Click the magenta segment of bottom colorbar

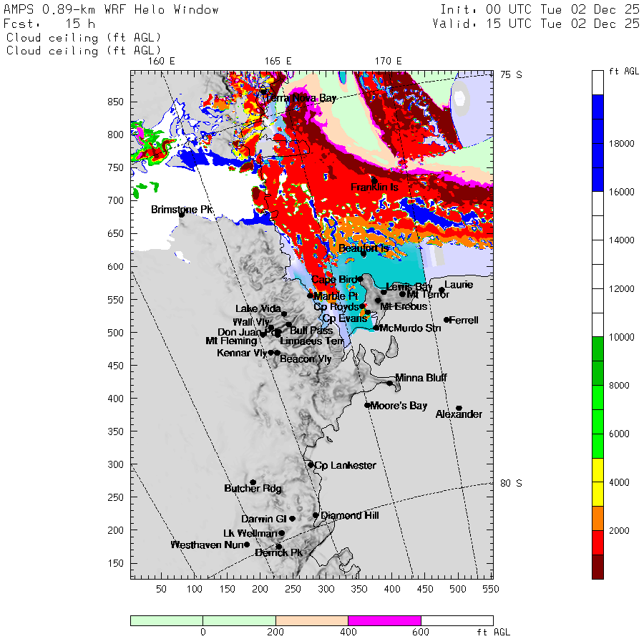(x=384, y=620)
